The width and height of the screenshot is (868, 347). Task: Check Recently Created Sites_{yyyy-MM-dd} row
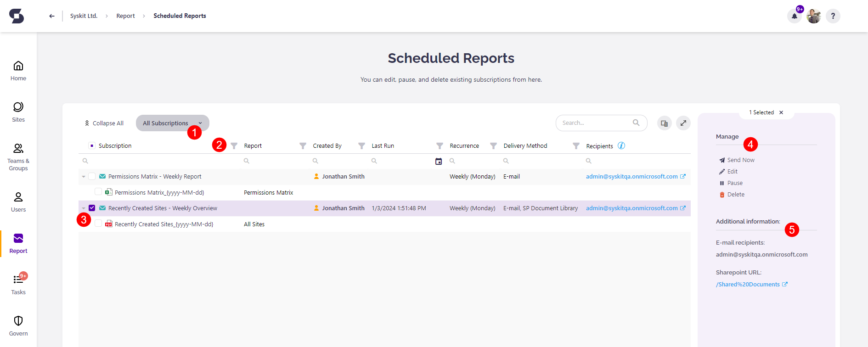pos(98,223)
